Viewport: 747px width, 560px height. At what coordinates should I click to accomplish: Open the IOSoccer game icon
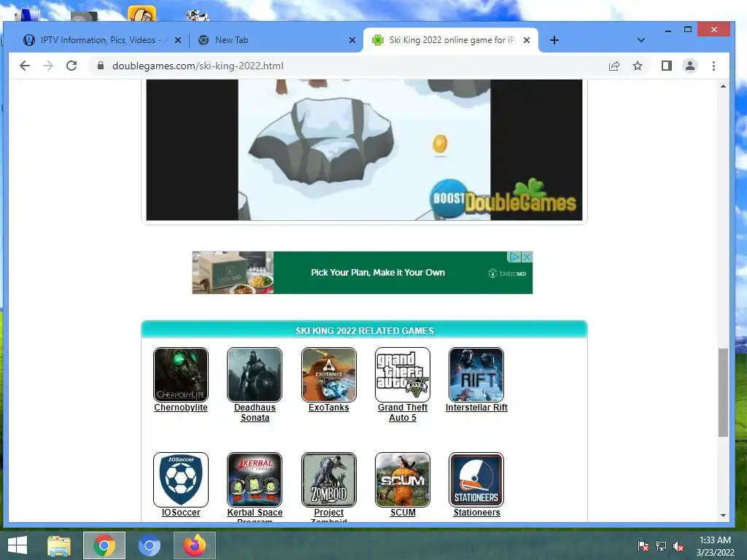(x=181, y=480)
